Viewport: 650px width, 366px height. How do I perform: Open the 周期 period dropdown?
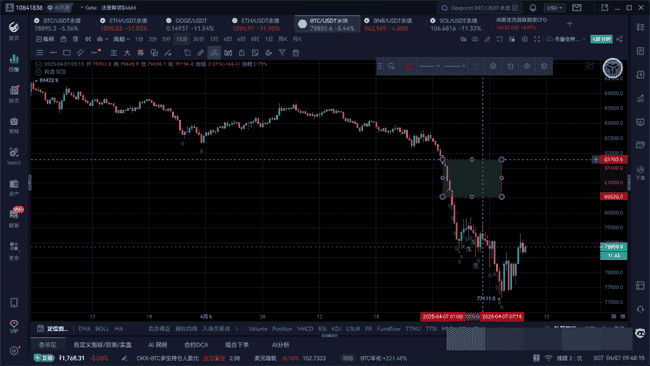click(121, 39)
